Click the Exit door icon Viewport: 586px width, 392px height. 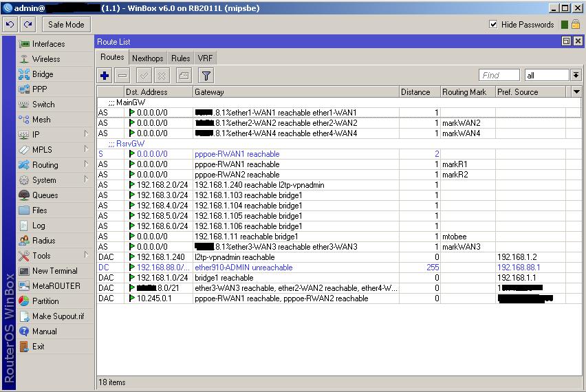coord(24,347)
